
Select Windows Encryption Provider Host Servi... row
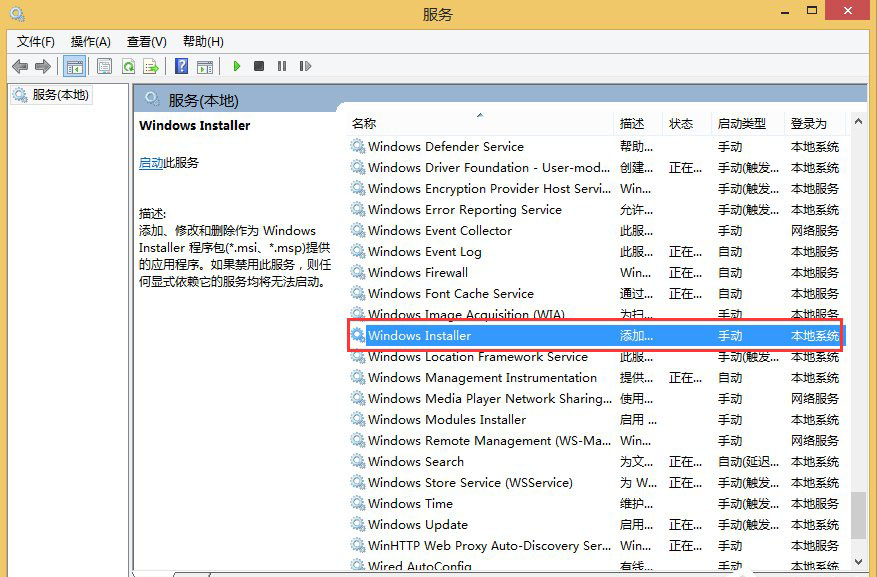pyautogui.click(x=595, y=188)
